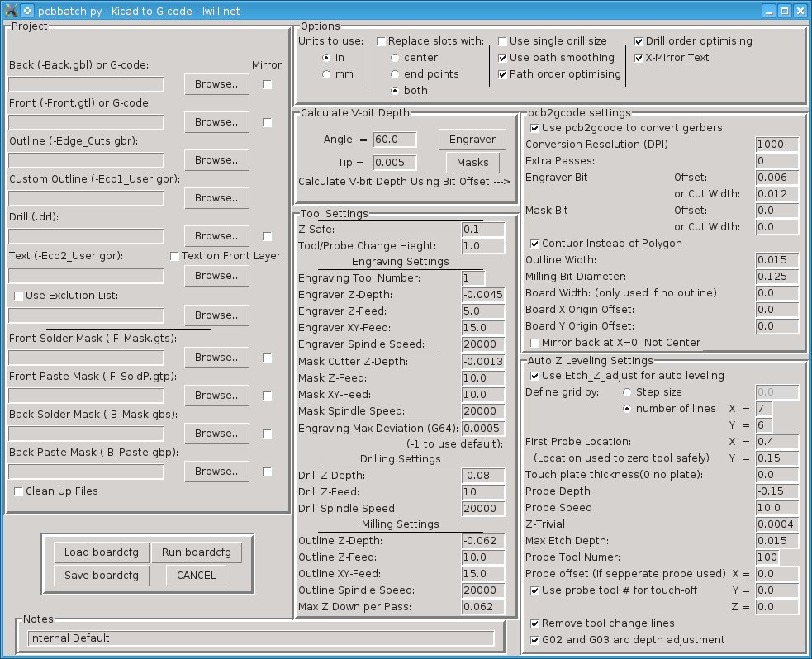The image size is (812, 659).
Task: Click the Notes text field
Action: tap(260, 638)
